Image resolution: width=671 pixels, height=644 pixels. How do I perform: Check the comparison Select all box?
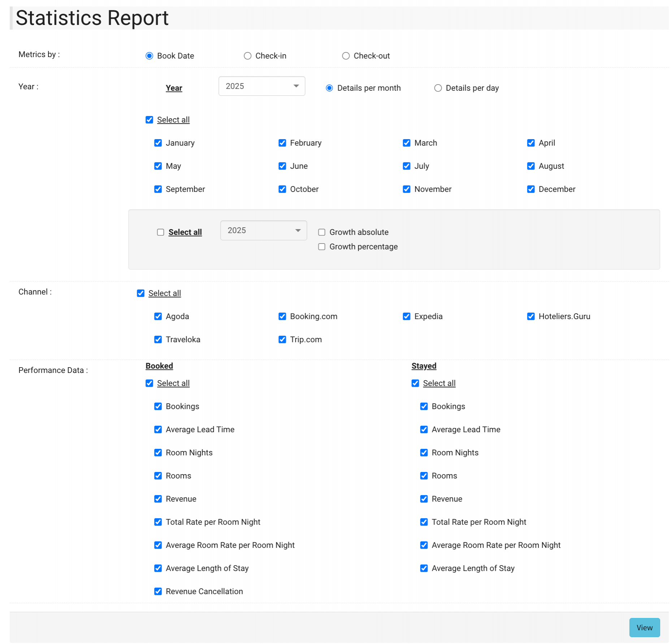pyautogui.click(x=160, y=232)
